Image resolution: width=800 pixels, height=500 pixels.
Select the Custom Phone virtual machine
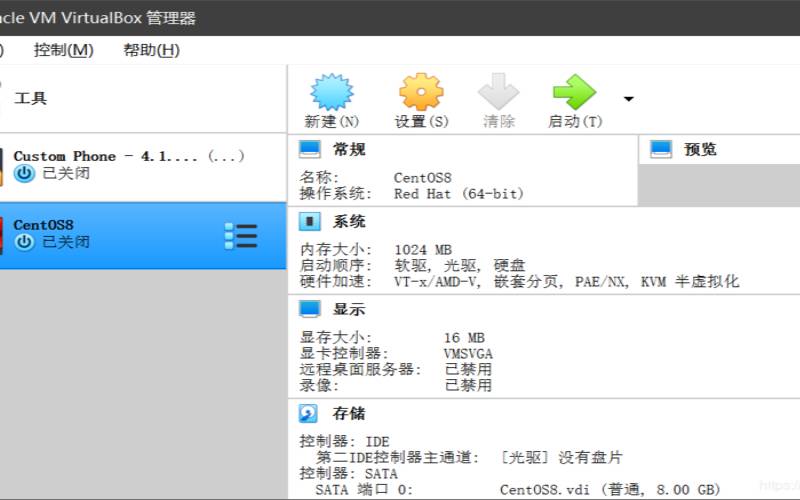tap(143, 167)
